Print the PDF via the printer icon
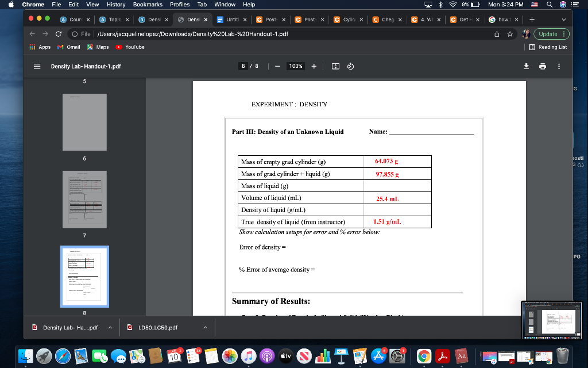The width and height of the screenshot is (588, 368). click(542, 66)
